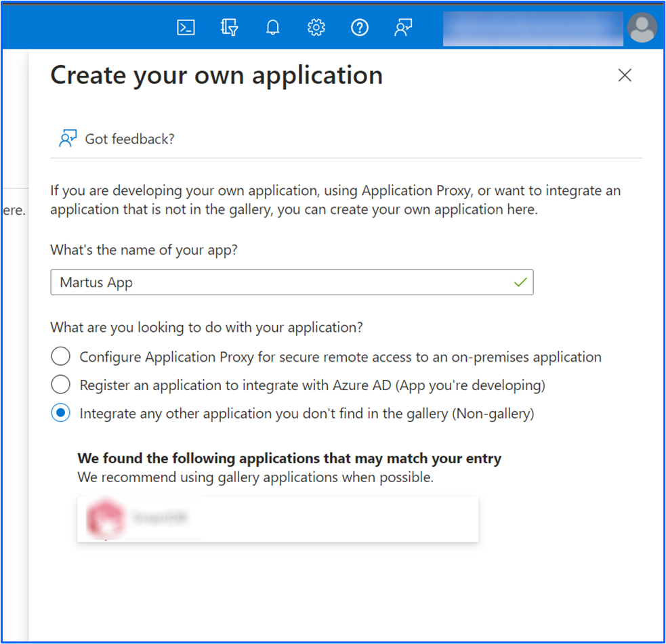Click the blurred account name in header

pos(533,28)
